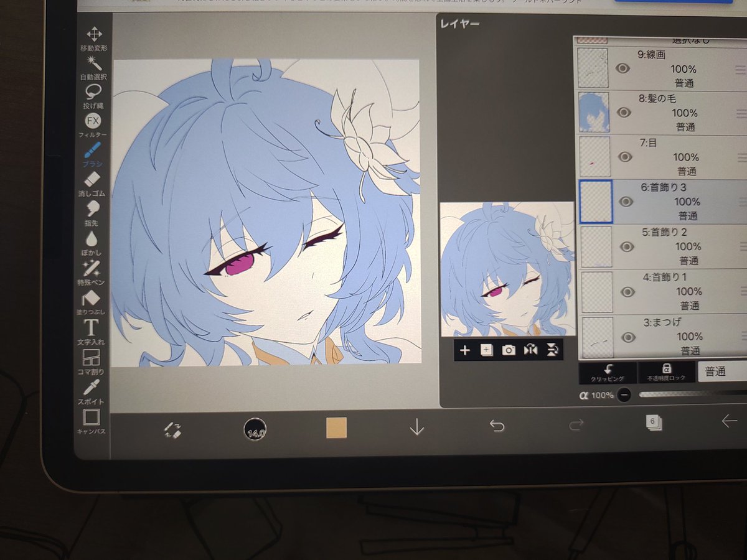Click the α 100% opacity label
Image resolution: width=747 pixels, height=560 pixels.
click(597, 395)
